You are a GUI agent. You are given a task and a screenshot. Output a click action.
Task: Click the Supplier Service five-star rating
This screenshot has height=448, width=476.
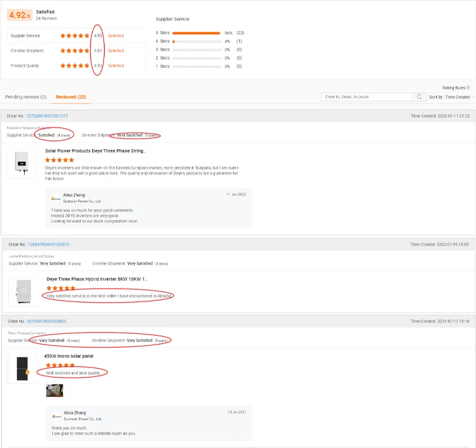[x=75, y=36]
